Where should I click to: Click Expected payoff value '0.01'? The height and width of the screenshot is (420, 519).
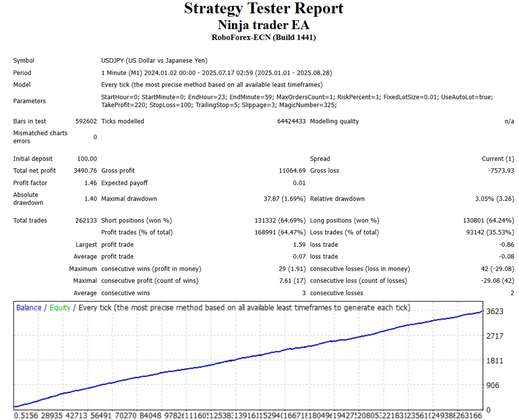299,183
